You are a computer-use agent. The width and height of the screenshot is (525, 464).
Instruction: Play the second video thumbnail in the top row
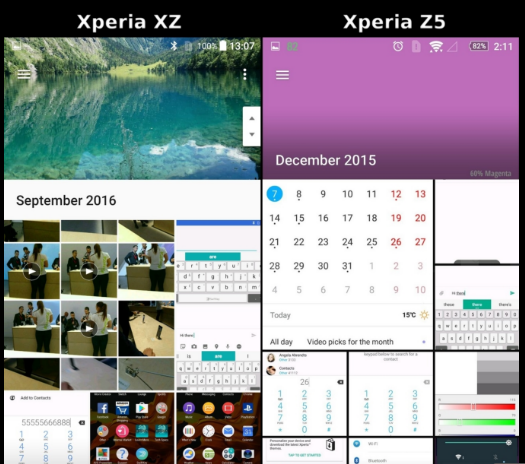click(89, 271)
